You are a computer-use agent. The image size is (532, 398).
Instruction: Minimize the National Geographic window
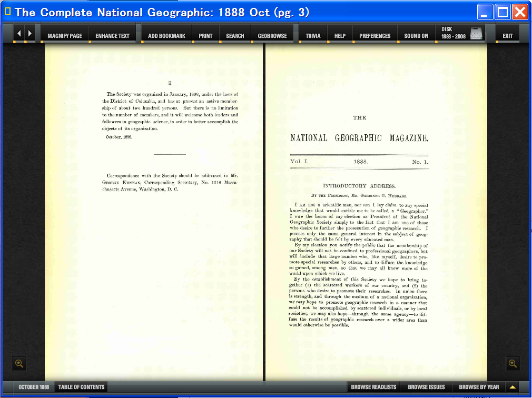(x=485, y=12)
